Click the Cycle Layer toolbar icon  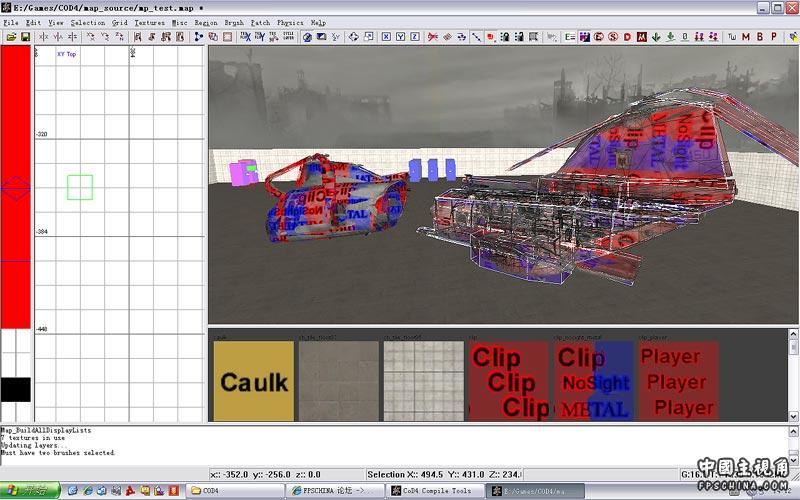[288, 37]
